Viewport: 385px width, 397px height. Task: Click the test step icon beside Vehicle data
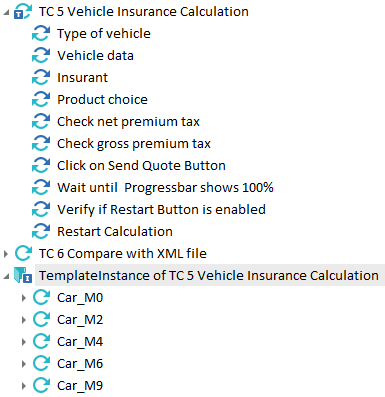[x=41, y=56]
